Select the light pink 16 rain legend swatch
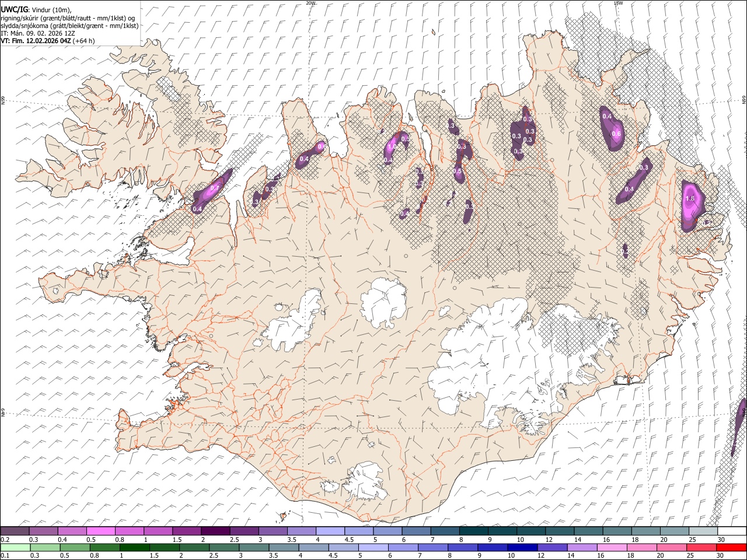This screenshot has width=747, height=560. [x=612, y=548]
